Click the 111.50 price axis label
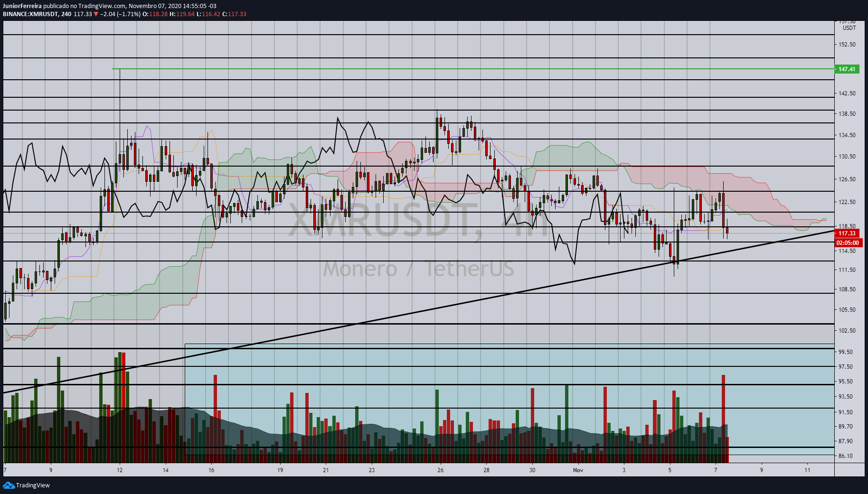Screen dimensions: 868x494 pyautogui.click(x=847, y=270)
